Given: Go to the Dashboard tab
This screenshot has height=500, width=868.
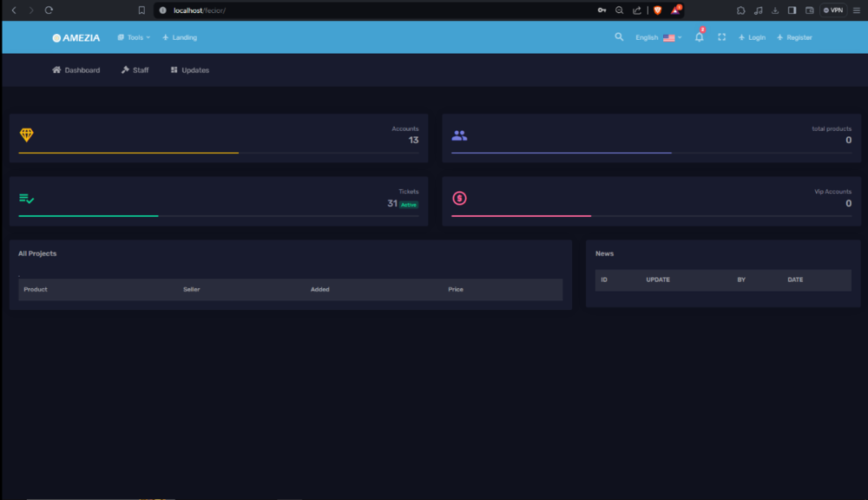Looking at the screenshot, I should [76, 70].
